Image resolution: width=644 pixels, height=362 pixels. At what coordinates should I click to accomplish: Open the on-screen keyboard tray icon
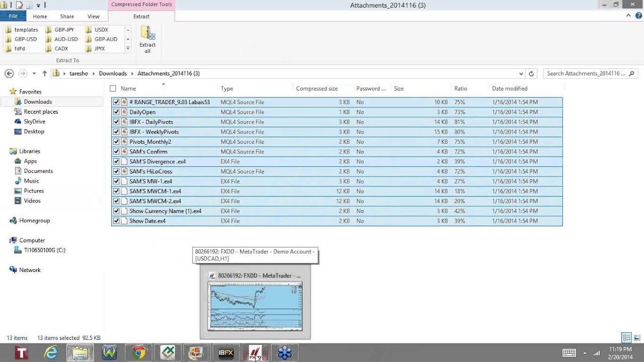pos(570,353)
